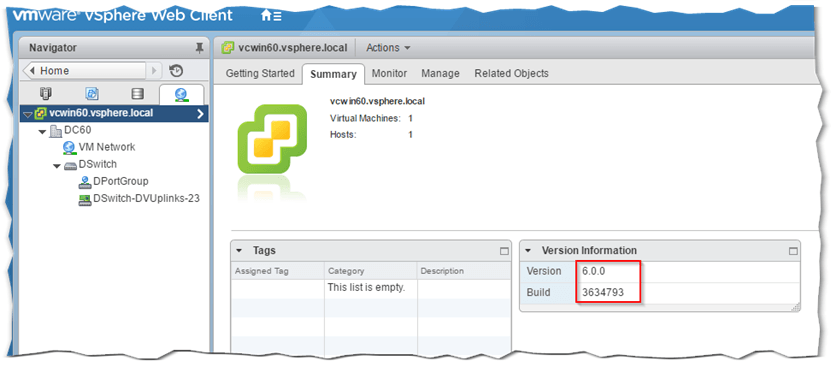Image resolution: width=831 pixels, height=367 pixels.
Task: Collapse the vcwin60.vsphere.local tree node
Action: 28,114
